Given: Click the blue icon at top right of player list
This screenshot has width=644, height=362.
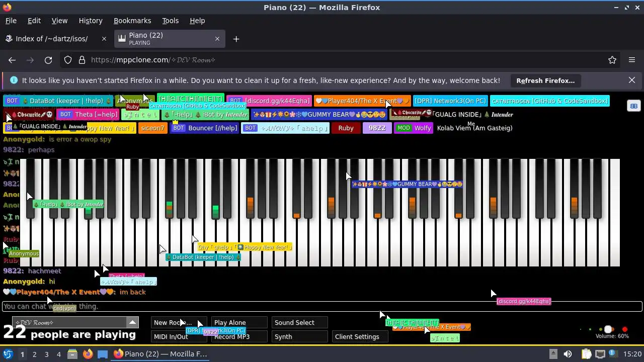Looking at the screenshot, I should (634, 106).
